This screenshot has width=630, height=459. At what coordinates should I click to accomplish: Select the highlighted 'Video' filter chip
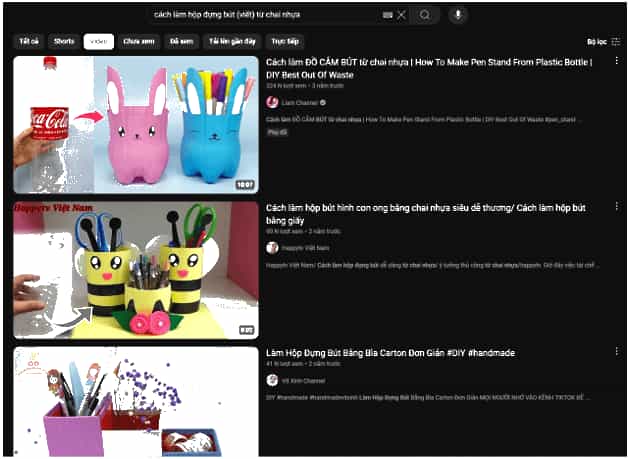(x=98, y=41)
